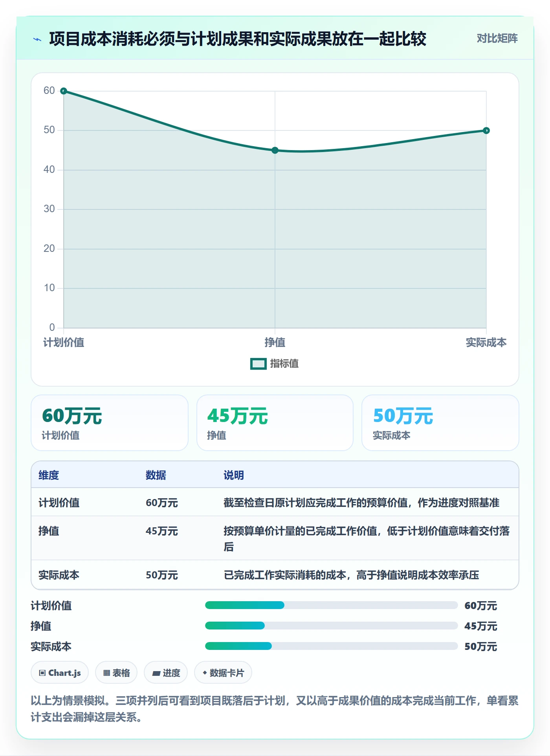Select the 实际成本 cell in the table
Viewport: 550px width, 756px height.
click(x=59, y=575)
